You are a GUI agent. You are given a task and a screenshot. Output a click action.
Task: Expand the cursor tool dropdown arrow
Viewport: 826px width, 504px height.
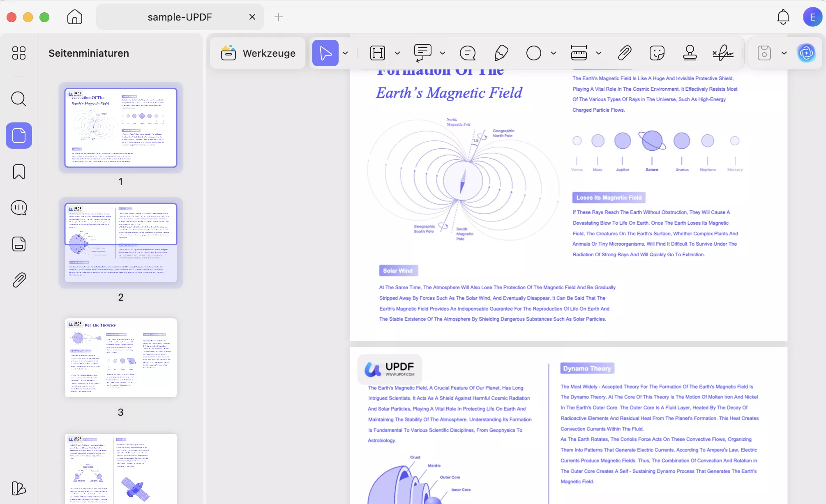pos(345,53)
